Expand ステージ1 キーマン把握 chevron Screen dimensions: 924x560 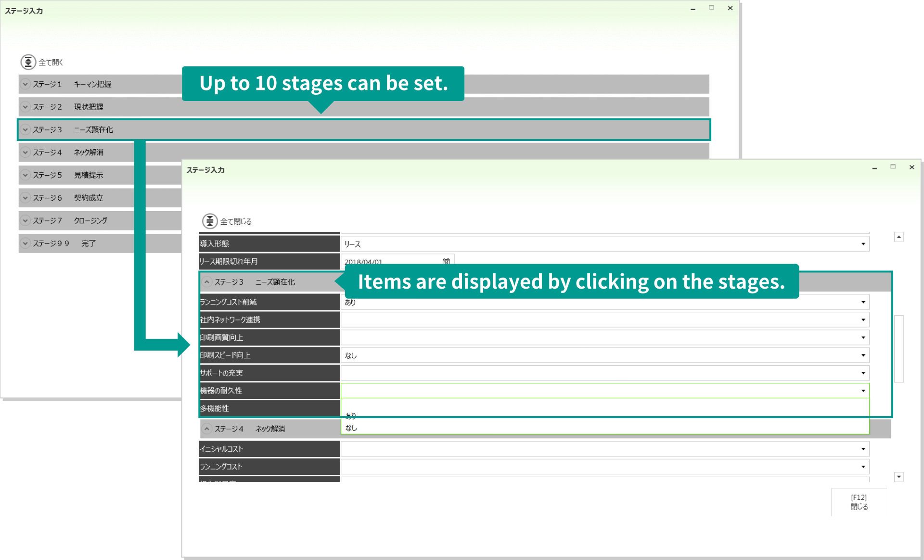click(26, 84)
